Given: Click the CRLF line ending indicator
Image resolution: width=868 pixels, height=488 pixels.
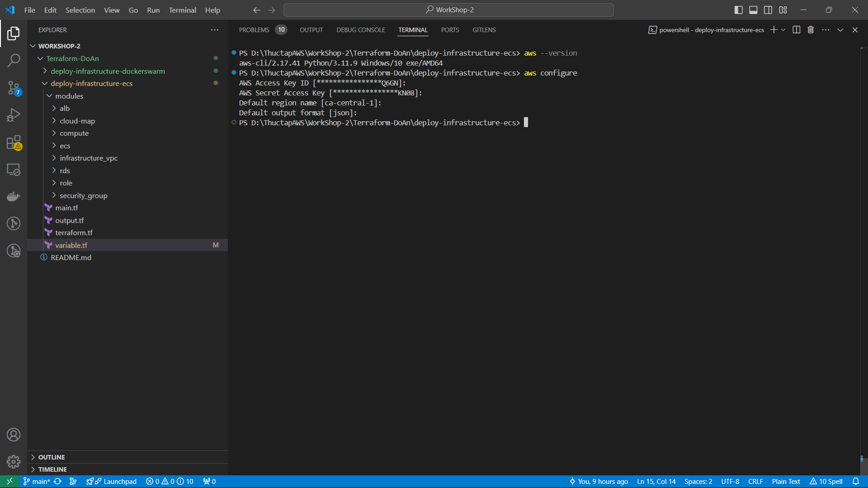Looking at the screenshot, I should point(755,481).
